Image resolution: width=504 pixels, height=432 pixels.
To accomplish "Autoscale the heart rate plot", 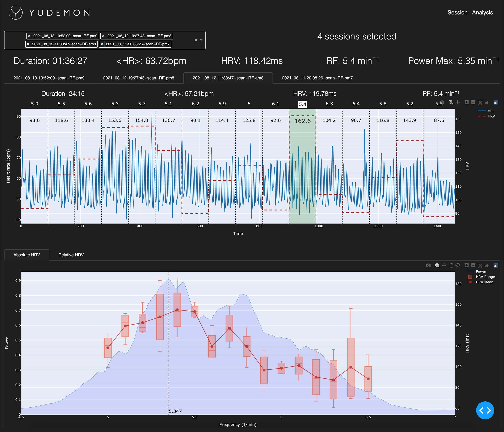I will coord(480,102).
